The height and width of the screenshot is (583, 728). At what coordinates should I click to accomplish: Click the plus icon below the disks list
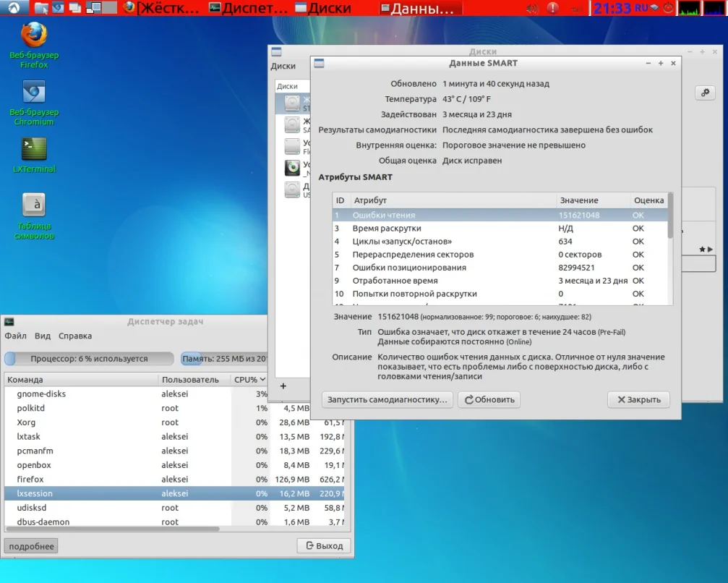(283, 386)
